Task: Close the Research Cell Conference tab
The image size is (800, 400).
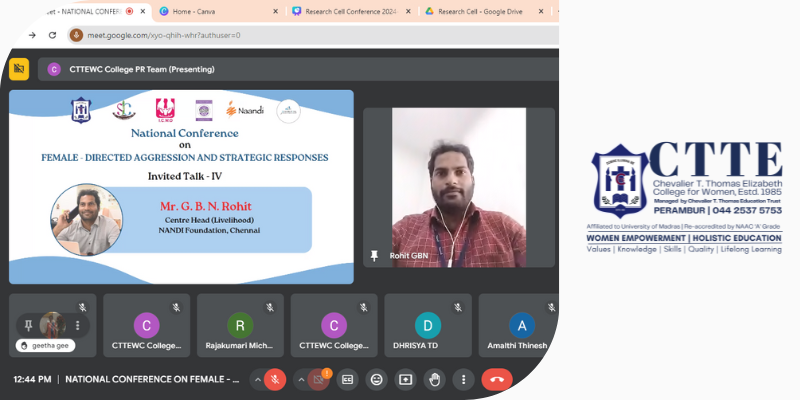Action: [x=408, y=11]
